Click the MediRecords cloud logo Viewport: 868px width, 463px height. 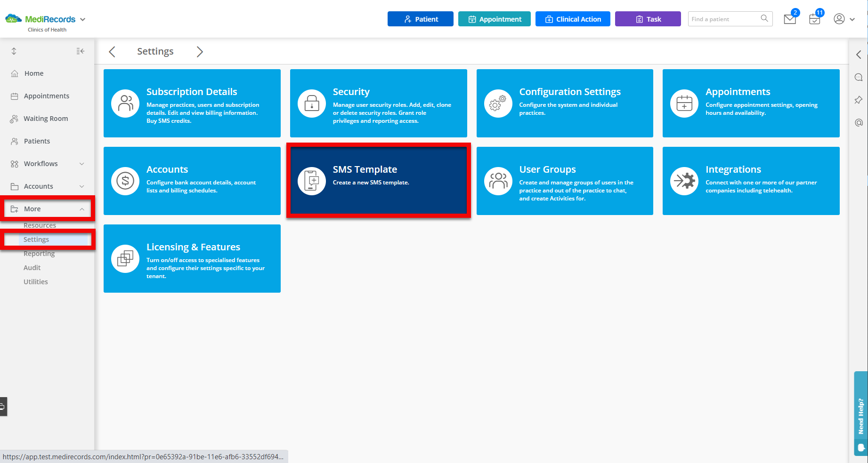[x=13, y=19]
